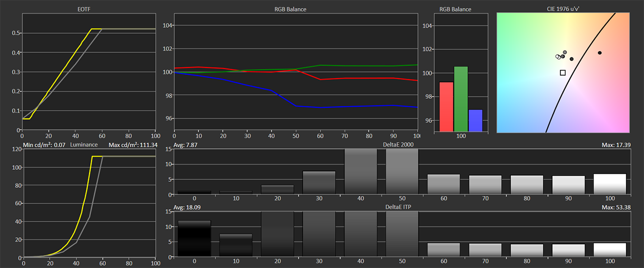Screen dimensions: 644x268
Task: Pick the DeltaE 2000 bar at 60
Action: pyautogui.click(x=444, y=184)
